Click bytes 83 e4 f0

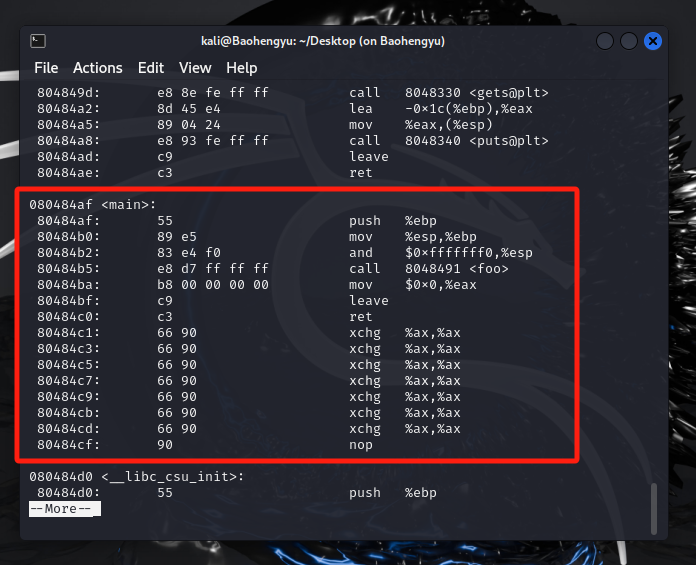pyautogui.click(x=189, y=253)
